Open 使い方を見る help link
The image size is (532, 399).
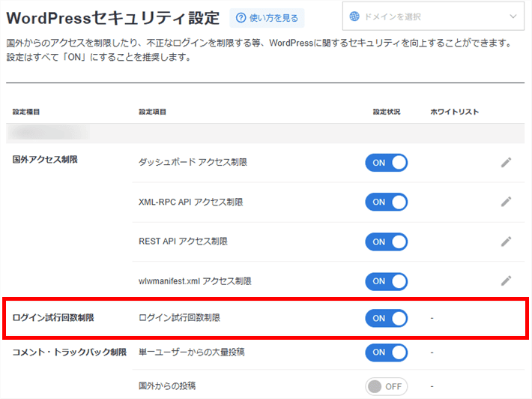[267, 18]
